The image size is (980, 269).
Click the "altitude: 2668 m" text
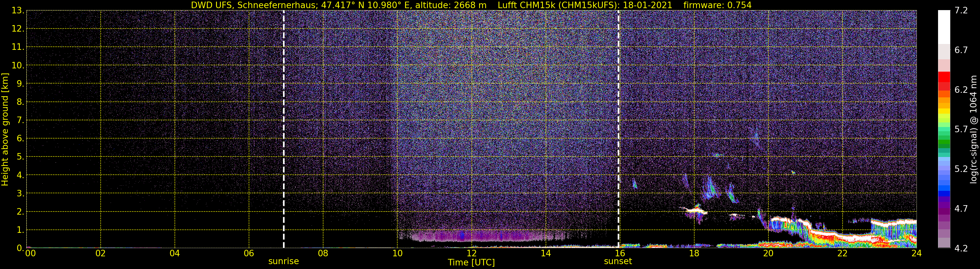click(x=451, y=5)
